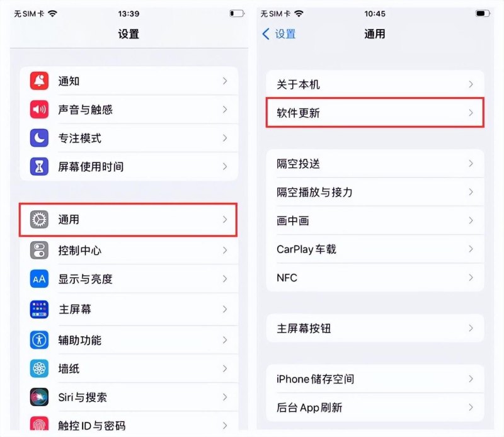Expand the NFC row chevron
504x437 pixels.
click(471, 278)
